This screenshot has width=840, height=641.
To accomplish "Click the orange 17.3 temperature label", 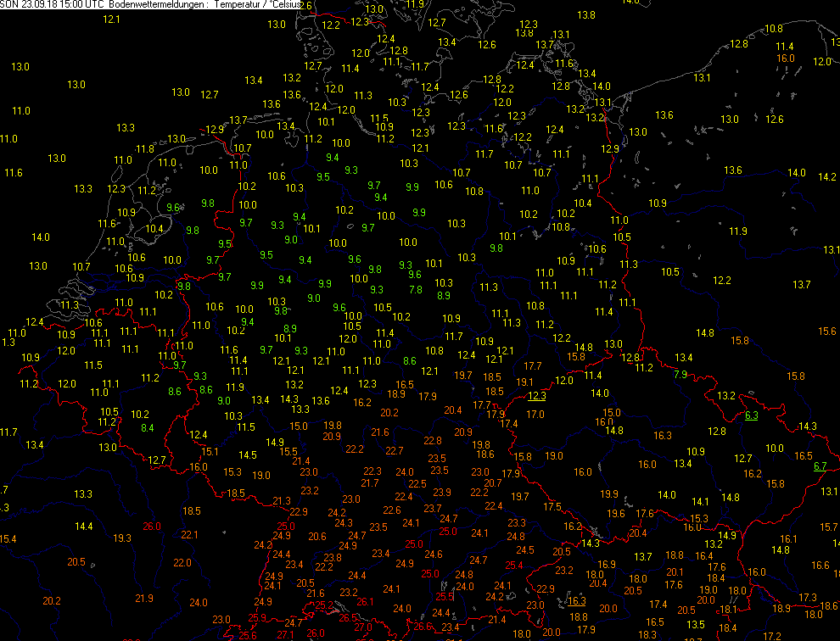I will pos(808,598).
